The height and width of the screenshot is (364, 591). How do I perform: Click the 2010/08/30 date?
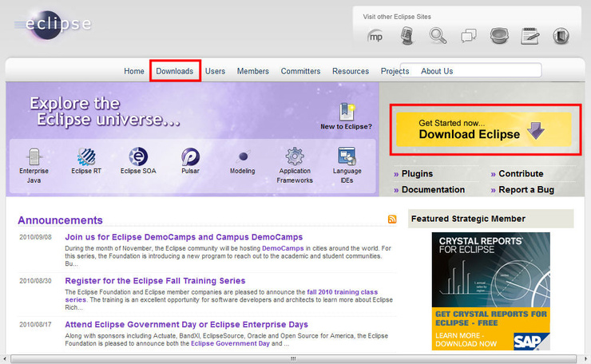(x=35, y=281)
